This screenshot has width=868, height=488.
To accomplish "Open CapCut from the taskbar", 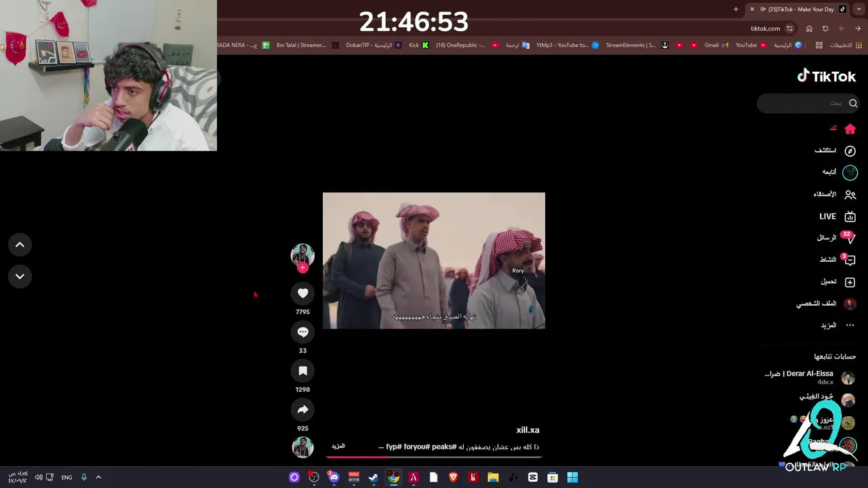I will tap(532, 477).
